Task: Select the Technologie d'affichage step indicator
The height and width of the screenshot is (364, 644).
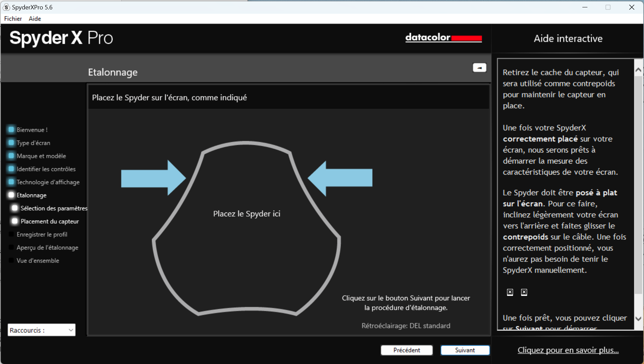Action: 11,182
